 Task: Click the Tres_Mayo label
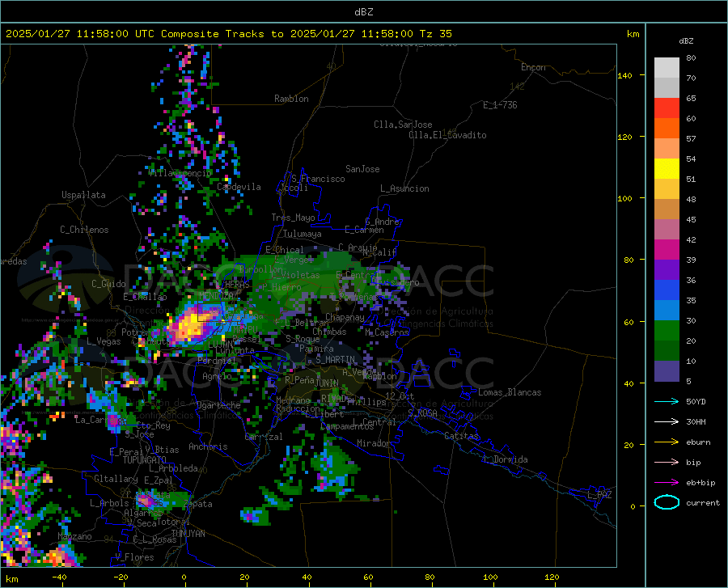pyautogui.click(x=293, y=218)
